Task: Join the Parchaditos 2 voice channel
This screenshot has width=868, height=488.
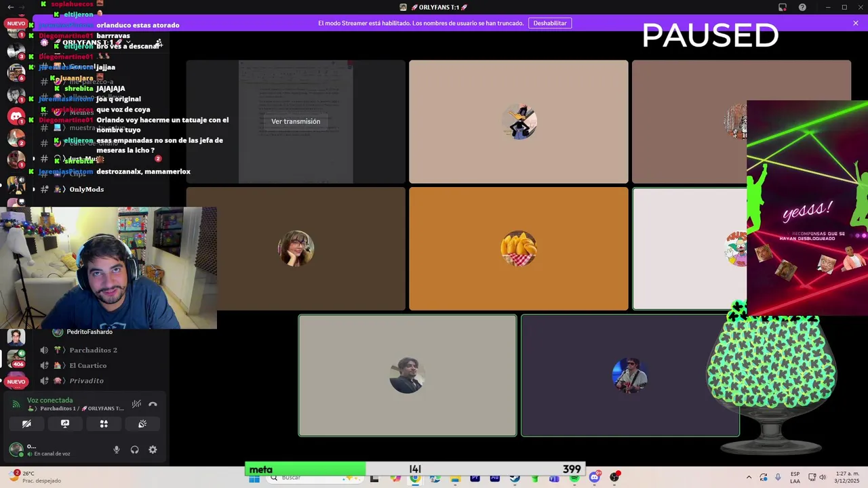Action: (94, 350)
